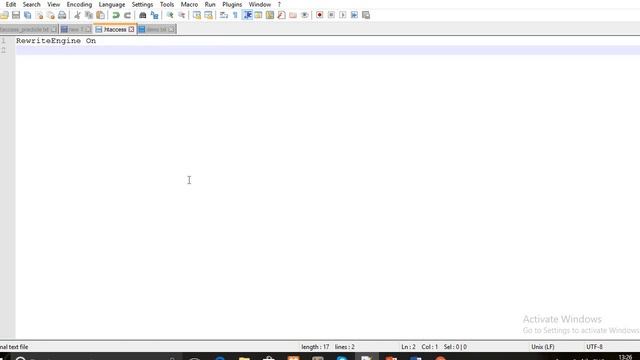Viewport: 640px width, 360px height.
Task: Stop macro recording toolbar icon
Action: click(x=331, y=15)
